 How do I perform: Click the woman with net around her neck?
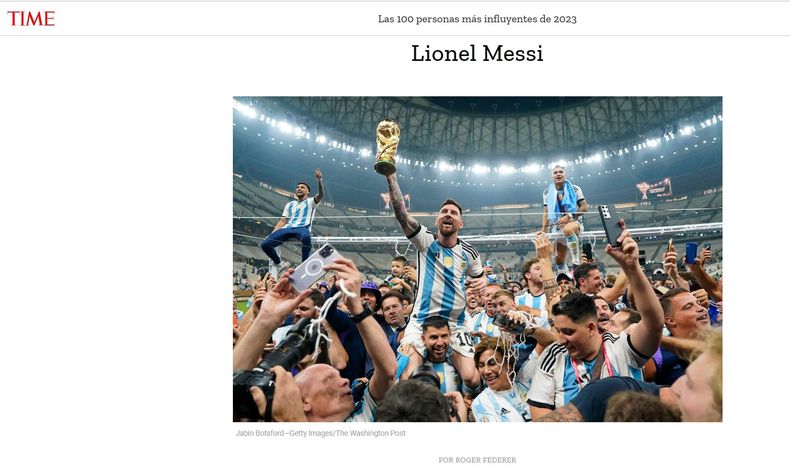[500, 380]
